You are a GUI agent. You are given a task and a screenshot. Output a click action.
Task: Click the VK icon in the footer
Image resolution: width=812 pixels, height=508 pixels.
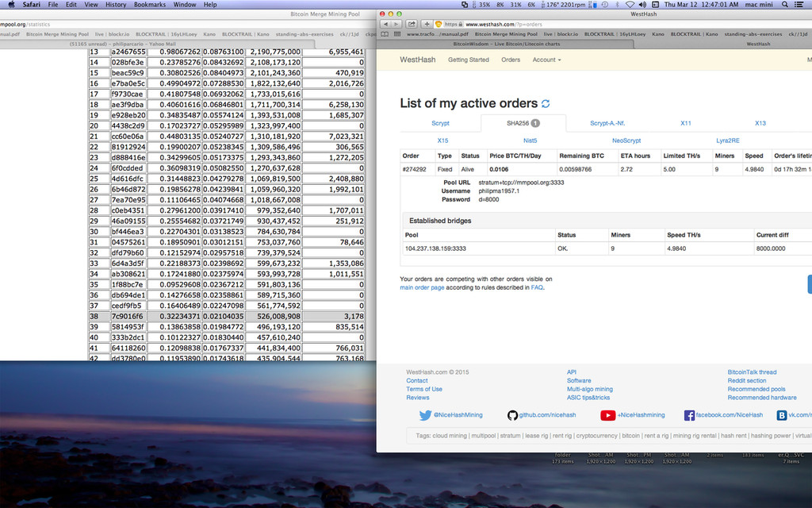[781, 415]
